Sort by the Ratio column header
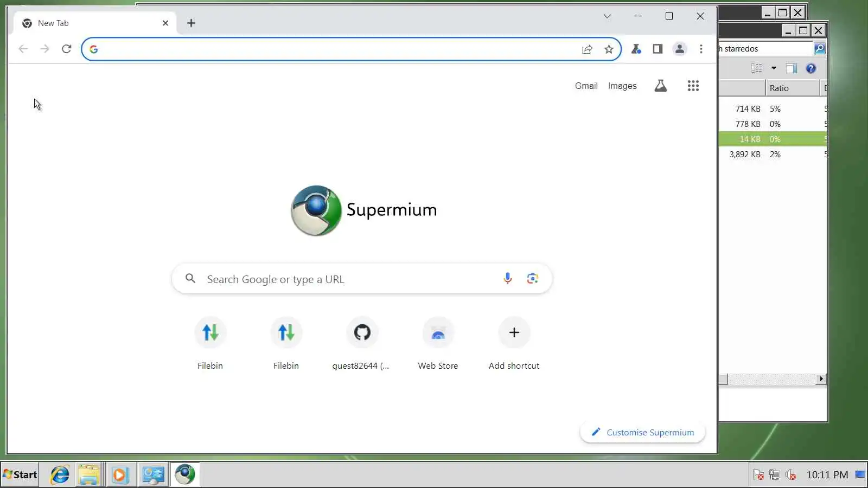Screen dimensions: 868x488 [x=792, y=88]
